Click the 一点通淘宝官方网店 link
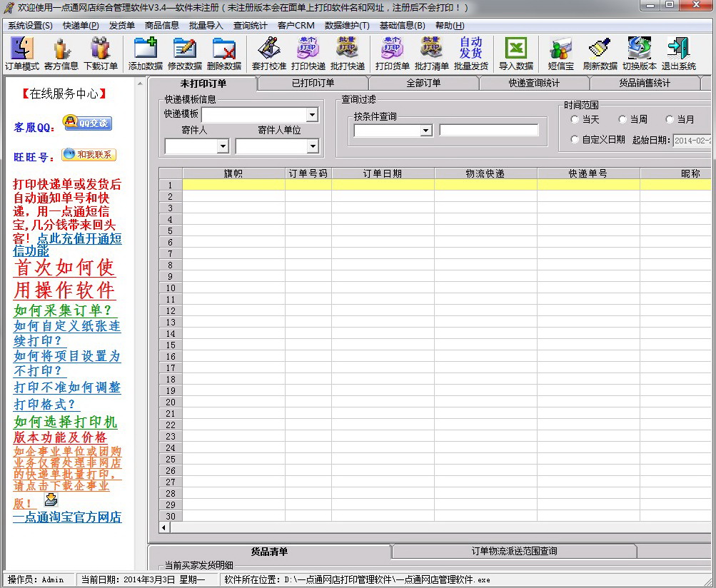 pos(66,518)
